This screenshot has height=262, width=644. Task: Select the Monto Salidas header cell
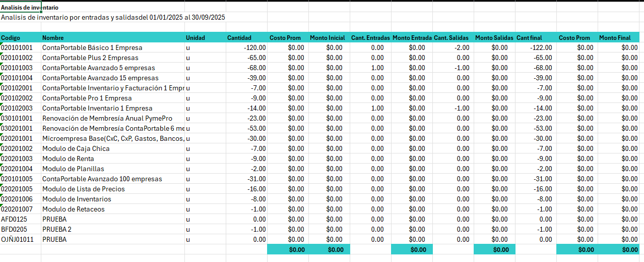click(494, 37)
